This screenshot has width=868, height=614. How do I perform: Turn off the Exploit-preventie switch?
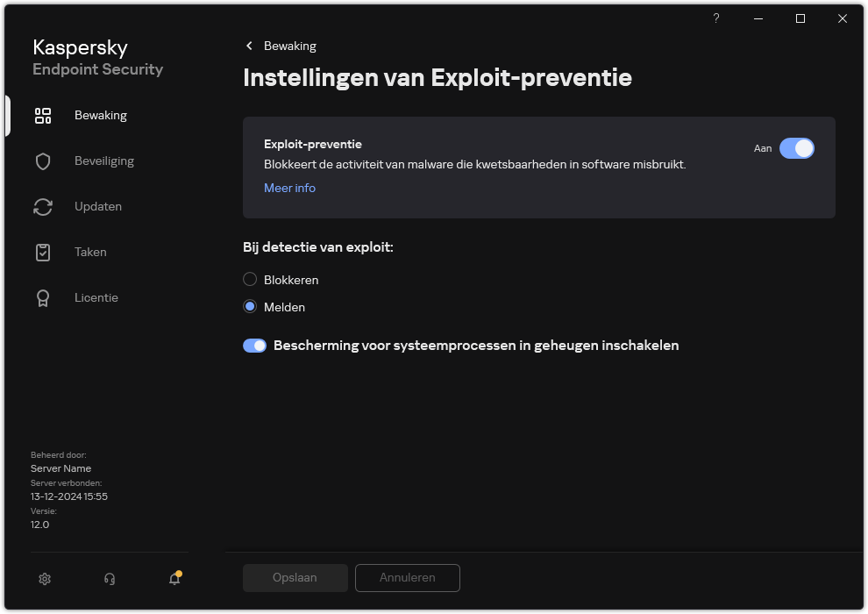797,148
